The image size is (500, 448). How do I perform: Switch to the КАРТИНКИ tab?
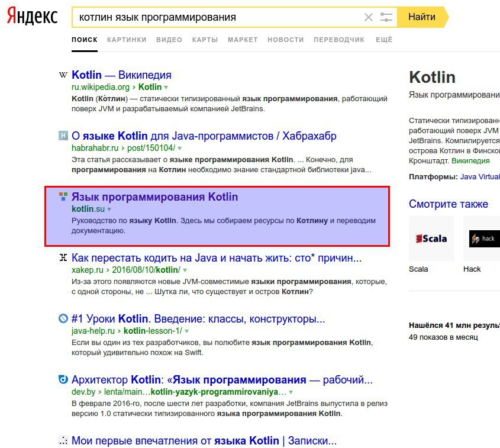coord(127,40)
